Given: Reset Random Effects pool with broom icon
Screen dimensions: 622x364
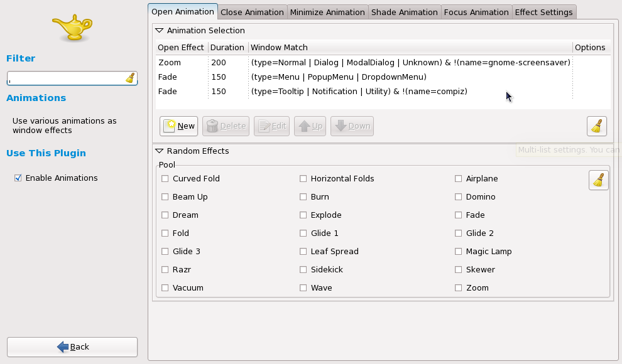Looking at the screenshot, I should tap(598, 180).
